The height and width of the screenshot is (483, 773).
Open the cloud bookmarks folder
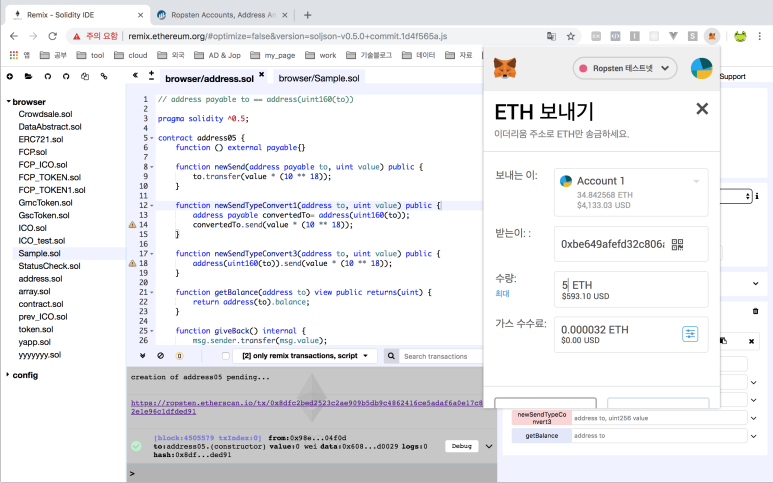[x=131, y=55]
